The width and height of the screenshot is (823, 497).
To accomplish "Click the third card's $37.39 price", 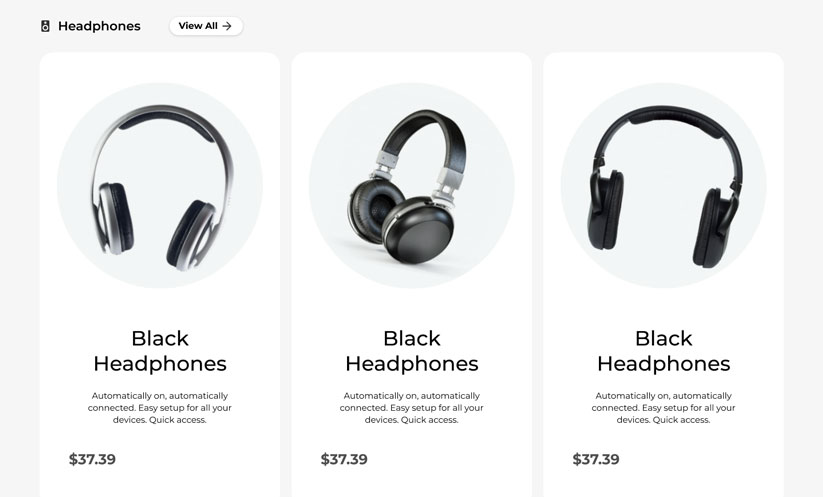I will click(596, 459).
